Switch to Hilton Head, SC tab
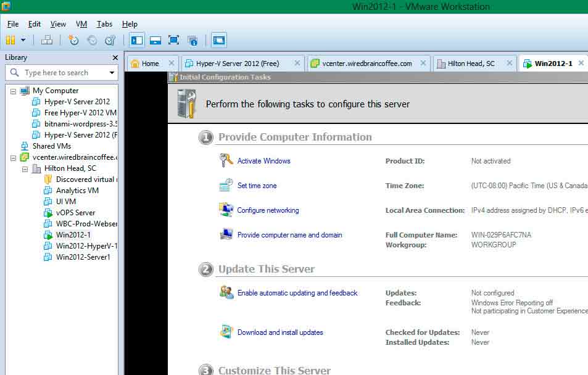This screenshot has width=588, height=375. pyautogui.click(x=471, y=64)
